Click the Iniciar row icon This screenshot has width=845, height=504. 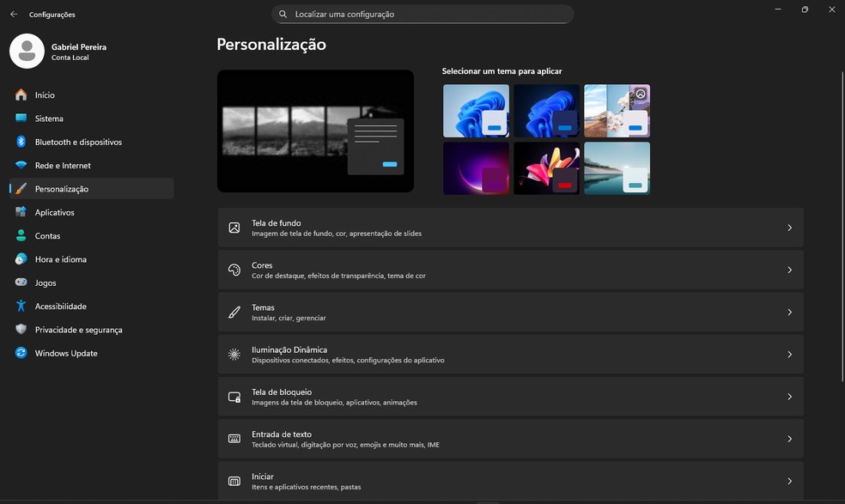(x=234, y=480)
